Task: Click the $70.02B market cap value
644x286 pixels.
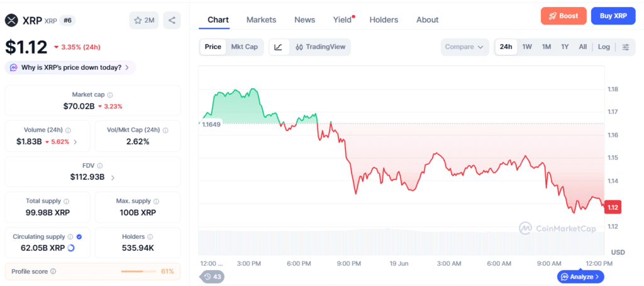Action: click(79, 106)
